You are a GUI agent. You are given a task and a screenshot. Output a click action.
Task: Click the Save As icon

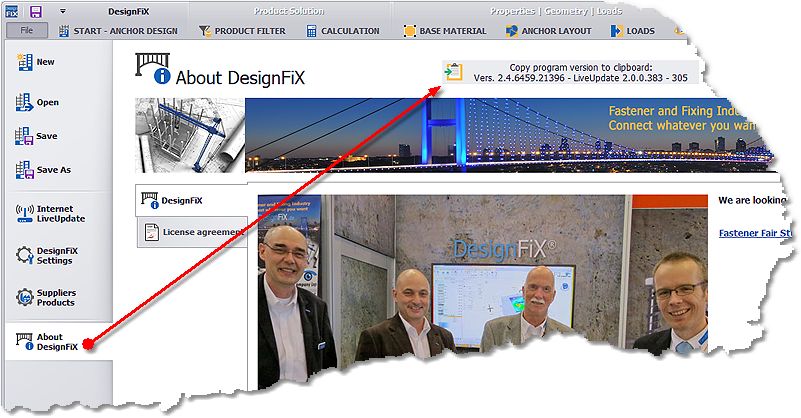[x=24, y=170]
